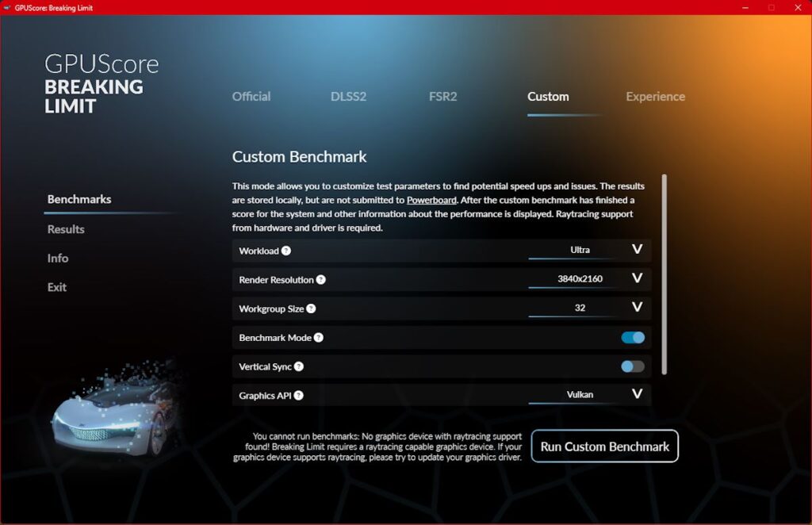This screenshot has width=812, height=525.
Task: Click the settings list vertical scrollbar
Action: [x=665, y=274]
